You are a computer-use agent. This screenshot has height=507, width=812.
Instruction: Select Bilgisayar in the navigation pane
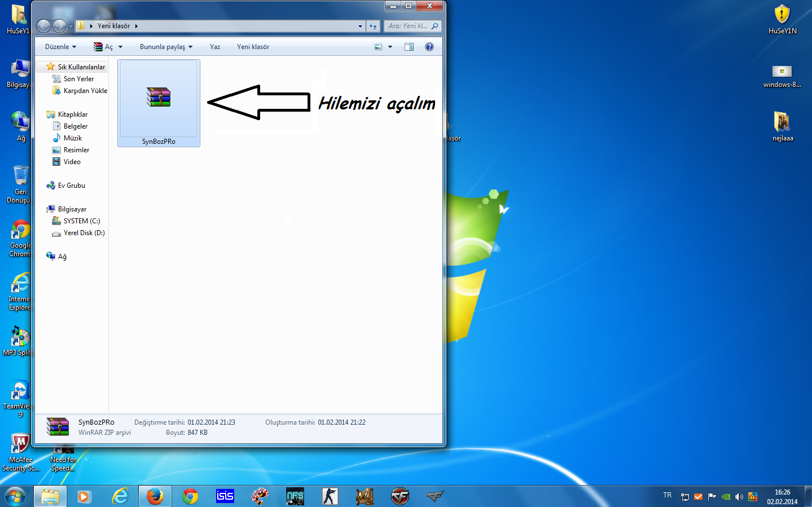coord(67,209)
